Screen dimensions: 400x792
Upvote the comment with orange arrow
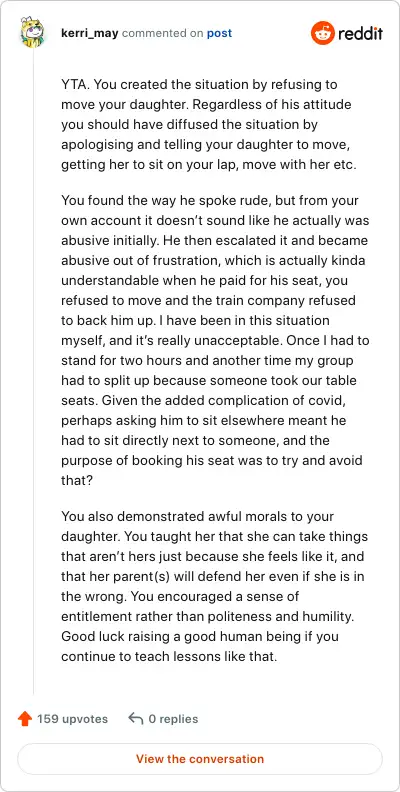pyautogui.click(x=25, y=719)
